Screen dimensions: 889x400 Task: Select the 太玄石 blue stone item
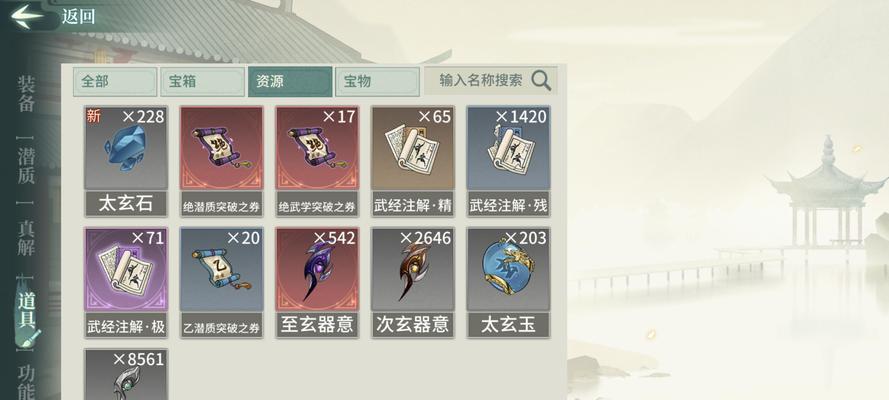tap(126, 161)
